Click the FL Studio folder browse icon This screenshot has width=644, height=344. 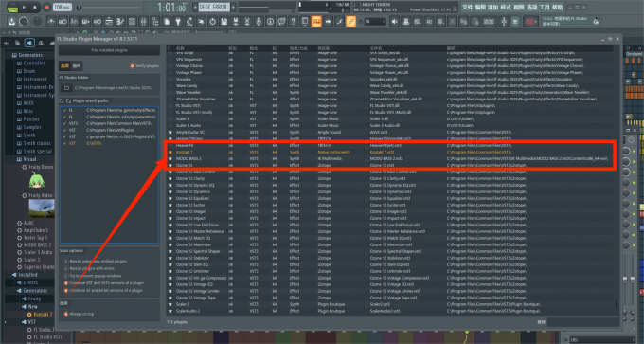point(66,88)
